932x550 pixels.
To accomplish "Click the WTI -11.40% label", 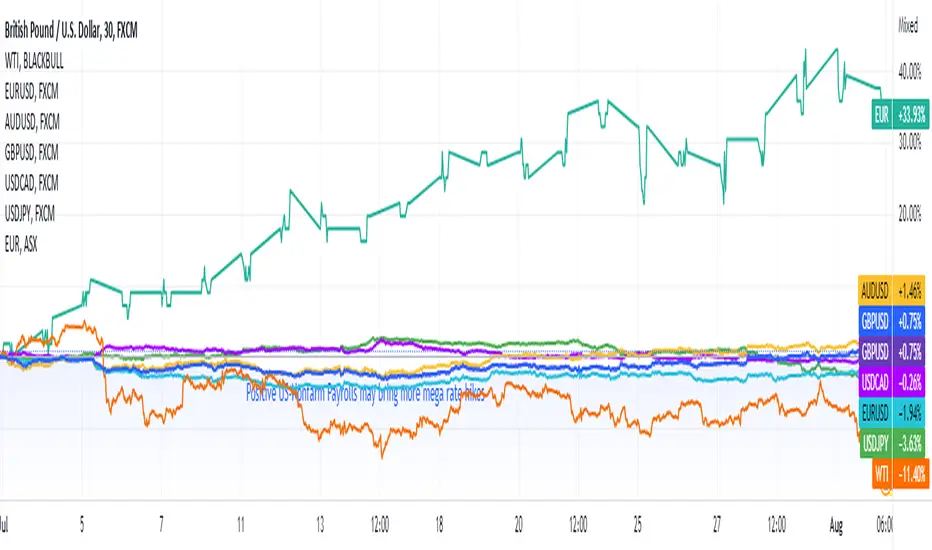I will [x=900, y=474].
